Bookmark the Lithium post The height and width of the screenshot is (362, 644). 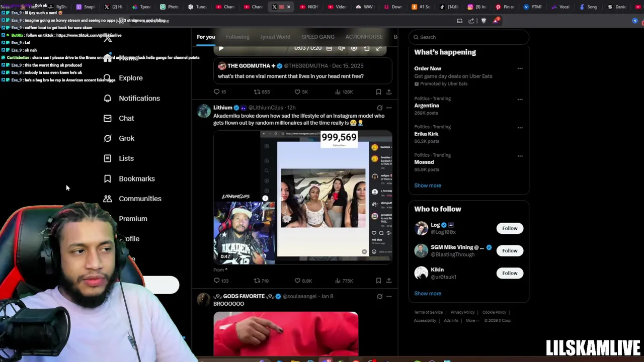(378, 281)
